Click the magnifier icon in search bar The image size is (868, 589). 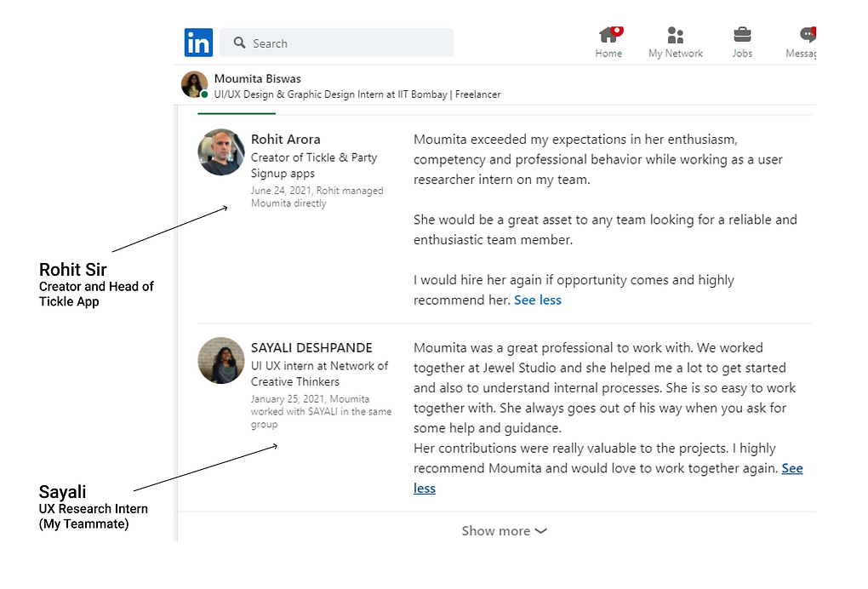click(239, 43)
